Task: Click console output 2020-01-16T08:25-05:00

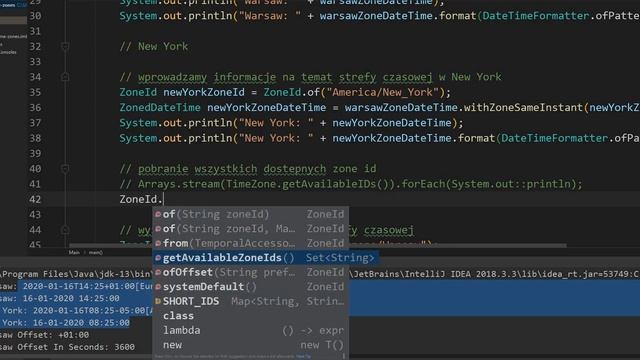Action: click(x=89, y=311)
